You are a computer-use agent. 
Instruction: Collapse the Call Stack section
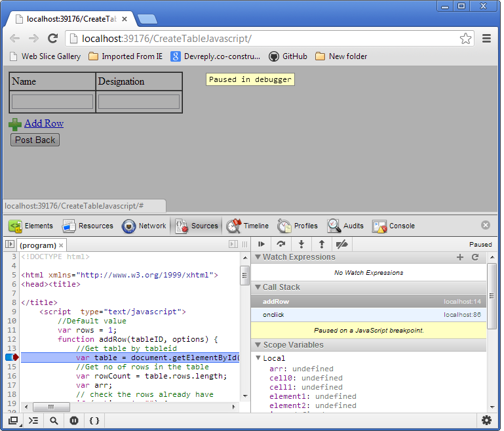258,287
